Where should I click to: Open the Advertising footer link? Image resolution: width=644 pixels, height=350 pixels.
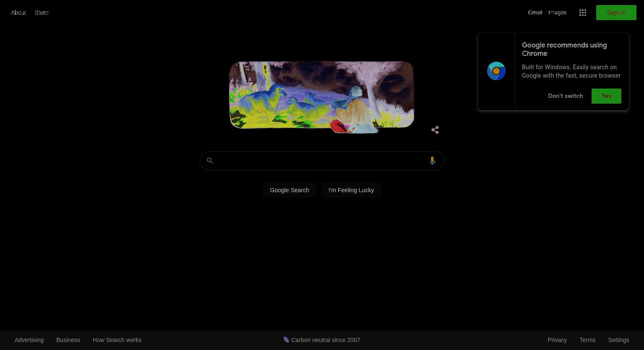click(x=29, y=340)
